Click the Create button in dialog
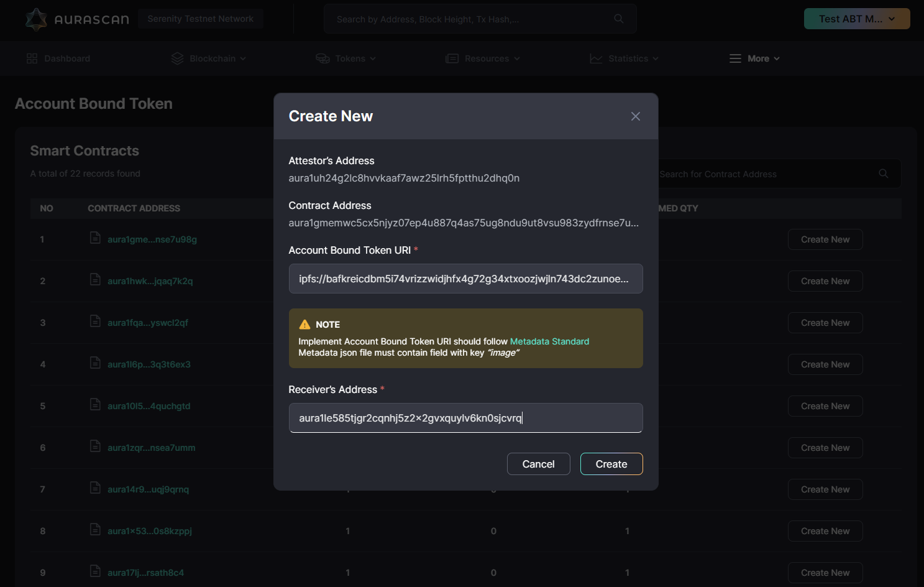The width and height of the screenshot is (924, 587). coord(611,464)
